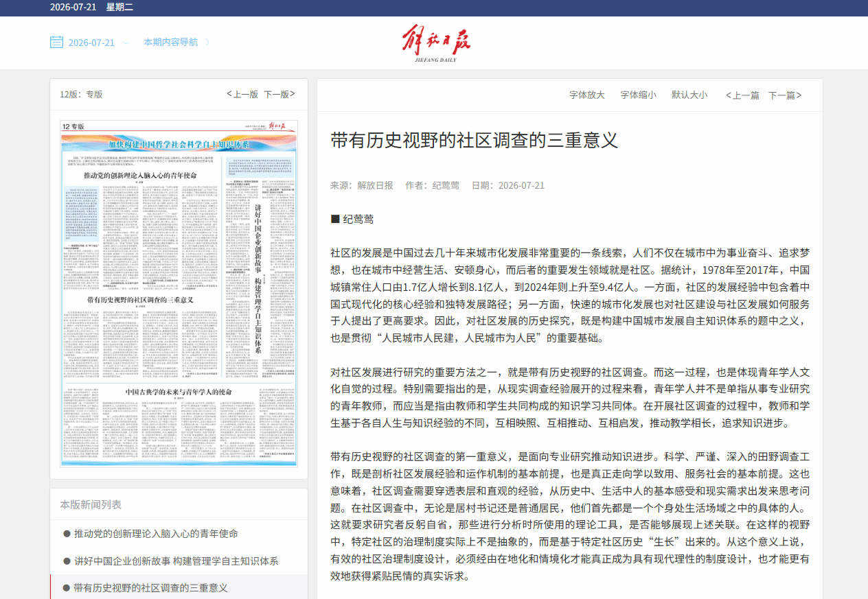Open list item 推动党的创新理论入脑入心的青年使命
Viewport: 868px width, 599px height.
pos(156,533)
